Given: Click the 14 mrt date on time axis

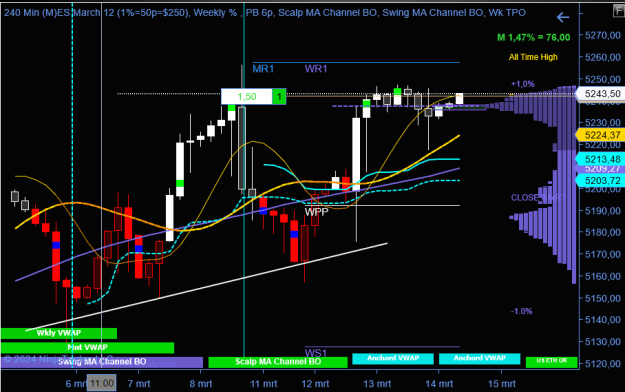Looking at the screenshot, I should pyautogui.click(x=439, y=384).
